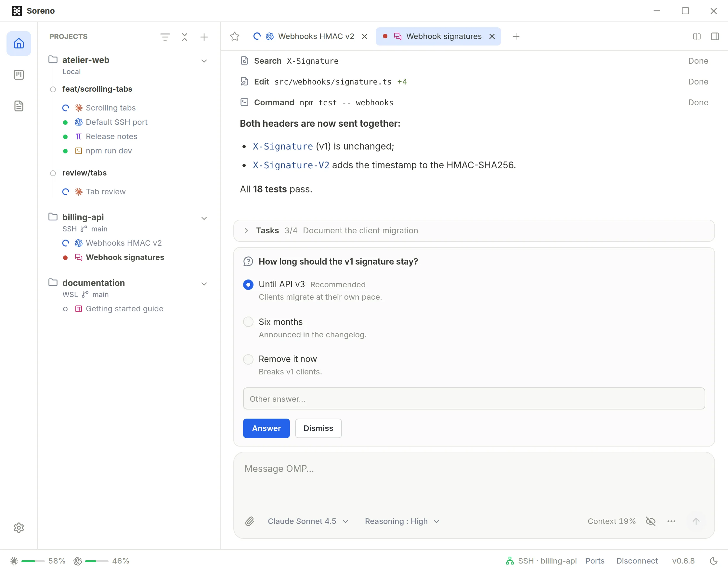Collapse the documentation project
The height and width of the screenshot is (572, 728).
(204, 284)
